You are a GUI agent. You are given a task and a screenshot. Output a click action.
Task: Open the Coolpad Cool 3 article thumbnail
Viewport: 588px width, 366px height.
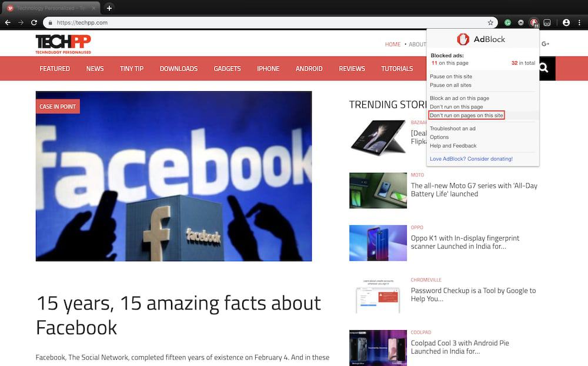(378, 348)
